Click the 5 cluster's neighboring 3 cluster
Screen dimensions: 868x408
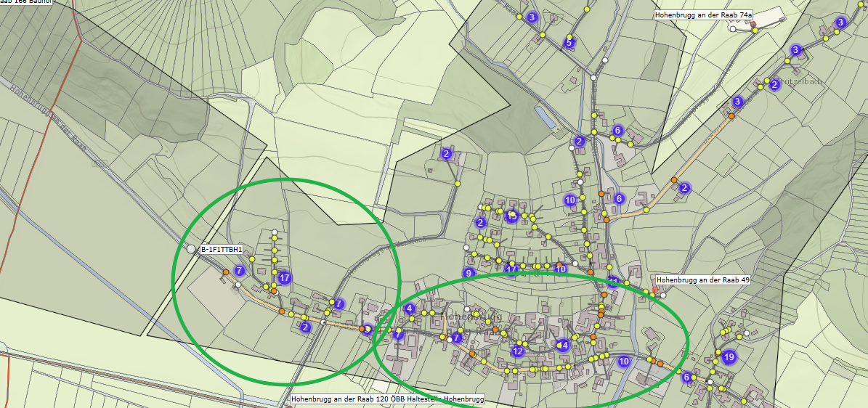(532, 17)
